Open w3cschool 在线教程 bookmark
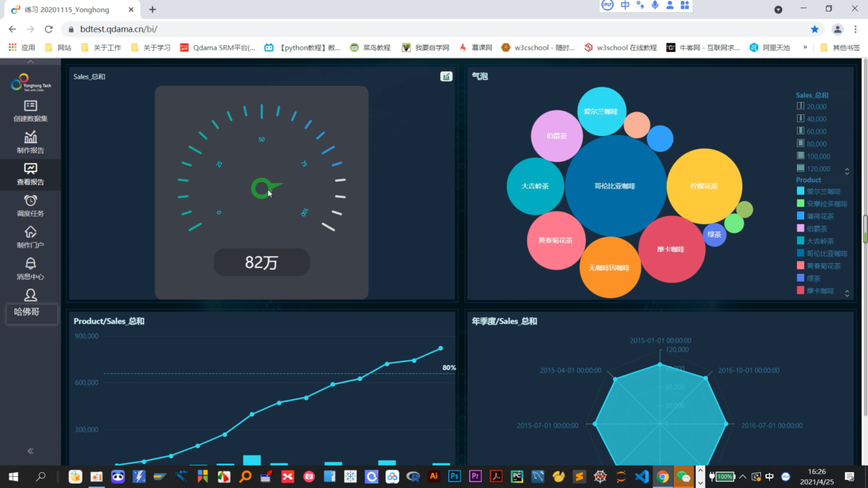Screen dimensions: 868x488 point(620,48)
